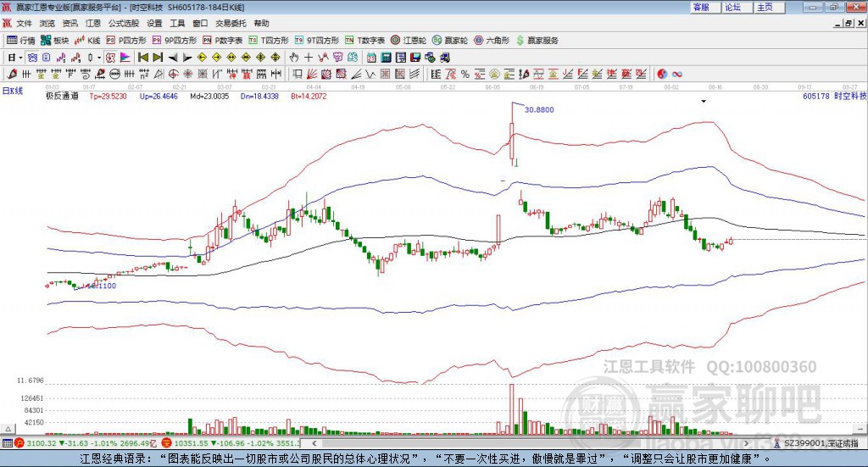Image resolution: width=868 pixels, height=467 pixels.
Task: Select the red pencil drawing tool
Action: (x=12, y=74)
